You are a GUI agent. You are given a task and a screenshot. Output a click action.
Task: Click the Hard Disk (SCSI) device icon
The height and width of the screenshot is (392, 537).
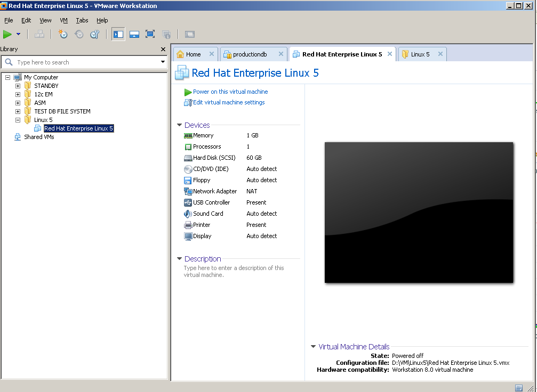coord(188,158)
